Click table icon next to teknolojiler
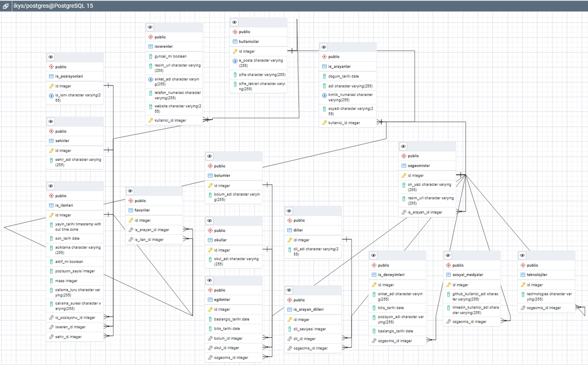This screenshot has width=588, height=365. pyautogui.click(x=523, y=275)
